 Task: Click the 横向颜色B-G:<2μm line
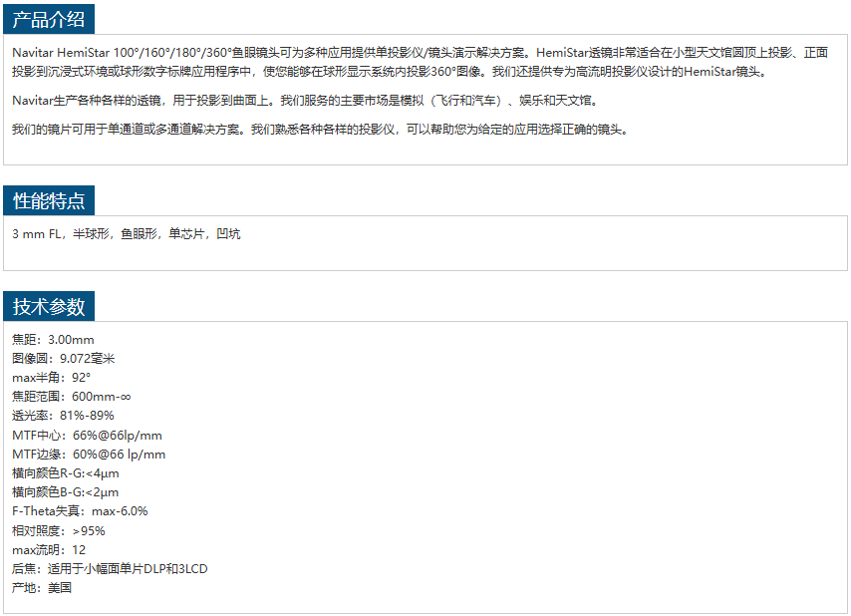click(x=65, y=492)
